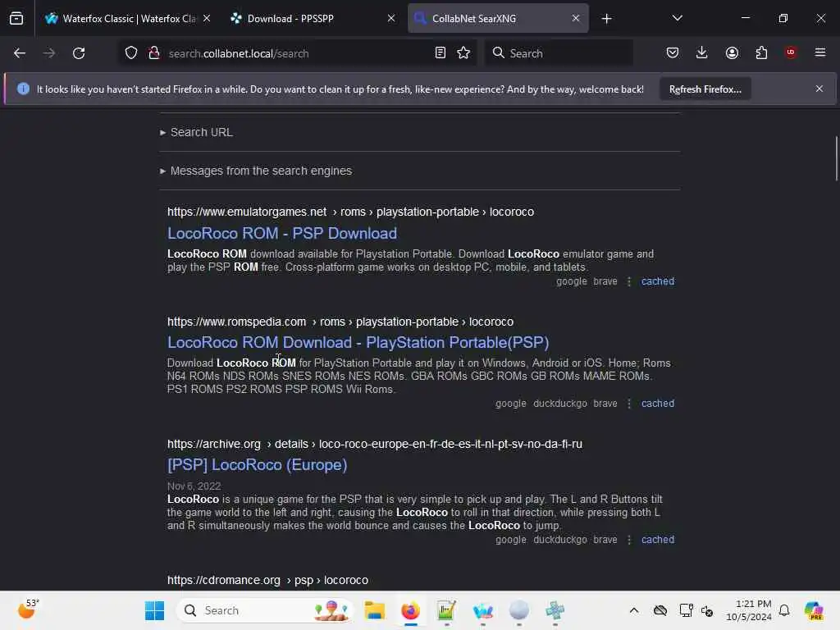Open the extensions puzzle icon
Image resolution: width=840 pixels, height=630 pixels.
(761, 52)
